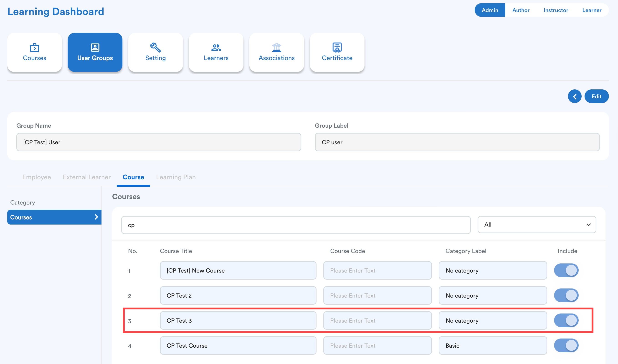This screenshot has width=618, height=364.
Task: Switch to the External Learner tab
Action: click(87, 177)
